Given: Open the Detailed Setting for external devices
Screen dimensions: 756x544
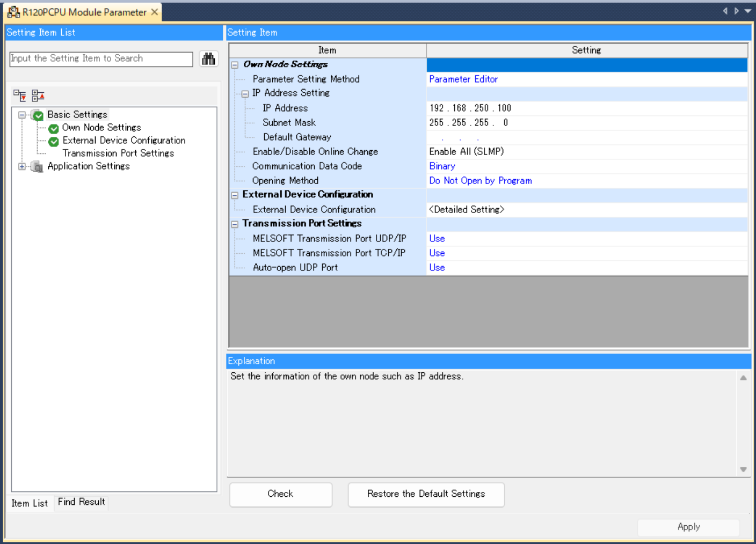Looking at the screenshot, I should [587, 210].
